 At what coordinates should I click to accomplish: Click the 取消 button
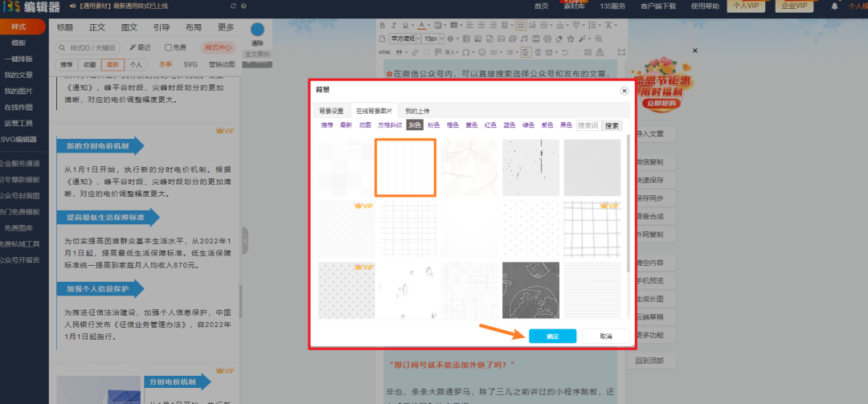[x=604, y=336]
